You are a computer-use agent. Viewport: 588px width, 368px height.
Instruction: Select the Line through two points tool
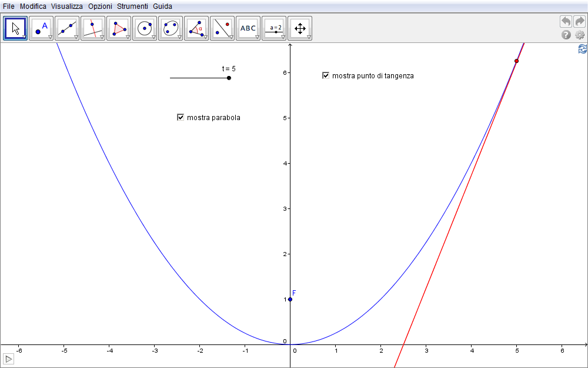(67, 28)
